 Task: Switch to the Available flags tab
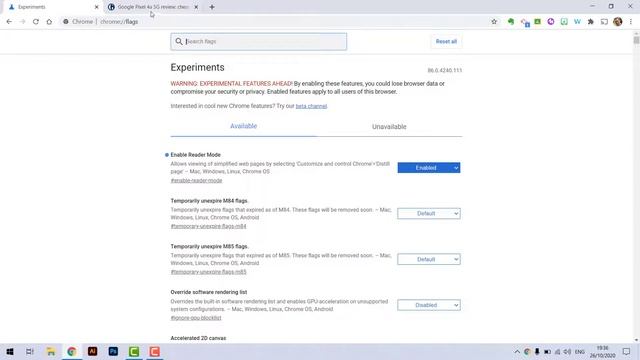coord(243,126)
